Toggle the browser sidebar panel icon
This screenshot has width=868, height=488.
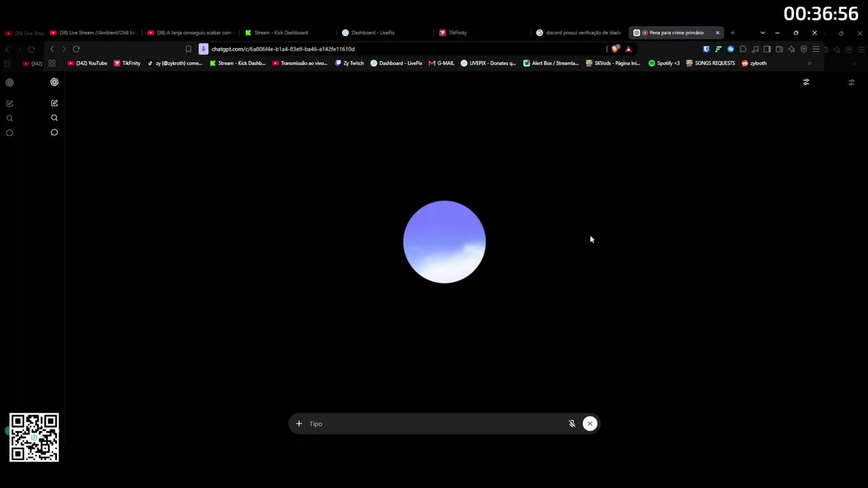[767, 49]
